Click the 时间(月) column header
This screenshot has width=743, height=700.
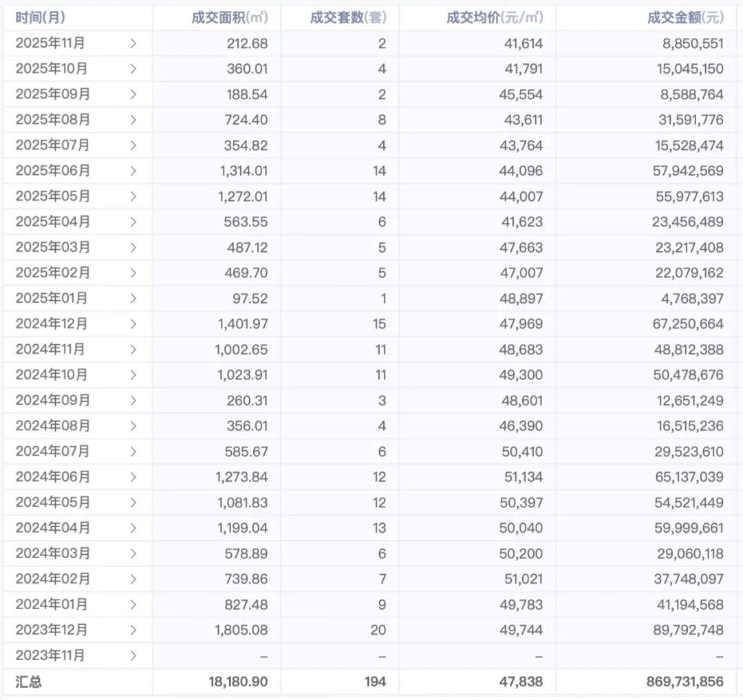[41, 18]
